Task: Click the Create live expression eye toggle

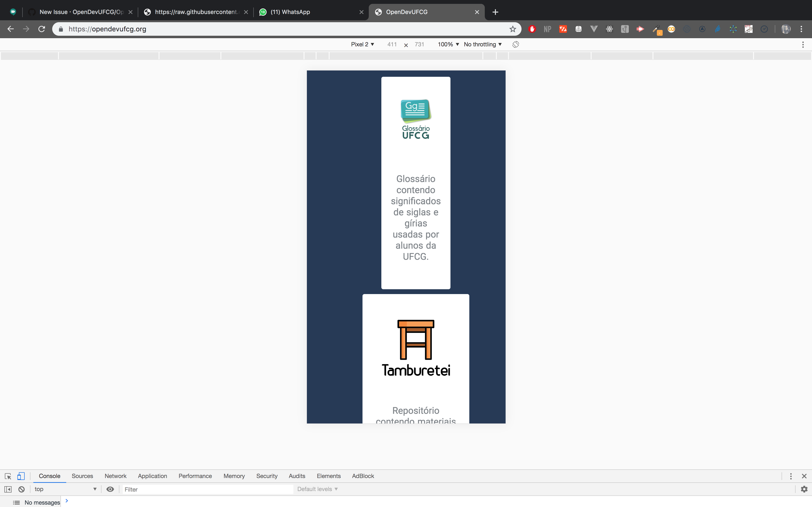Action: tap(110, 489)
